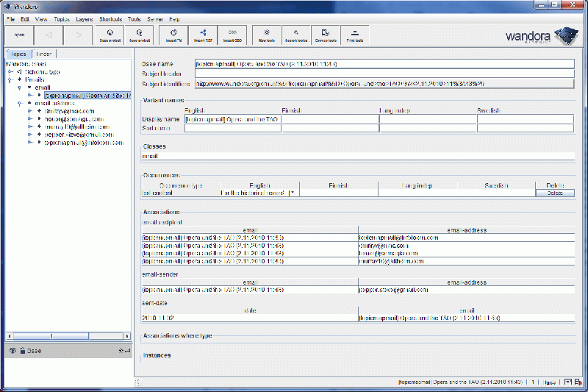
Task: Open the occurrence text dropdown arrow
Action: tap(293, 193)
